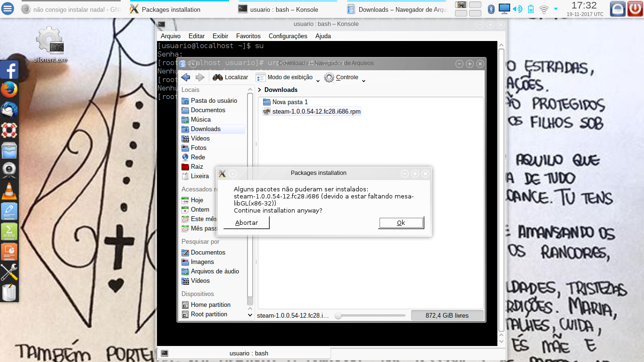The width and height of the screenshot is (644, 362).
Task: Select Root partition device
Action: (x=213, y=314)
